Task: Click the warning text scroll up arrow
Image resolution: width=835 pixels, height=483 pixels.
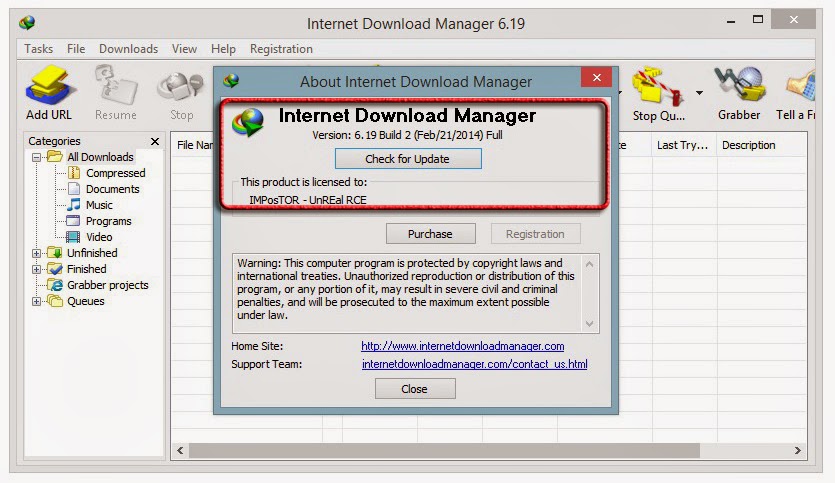Action: [x=590, y=264]
